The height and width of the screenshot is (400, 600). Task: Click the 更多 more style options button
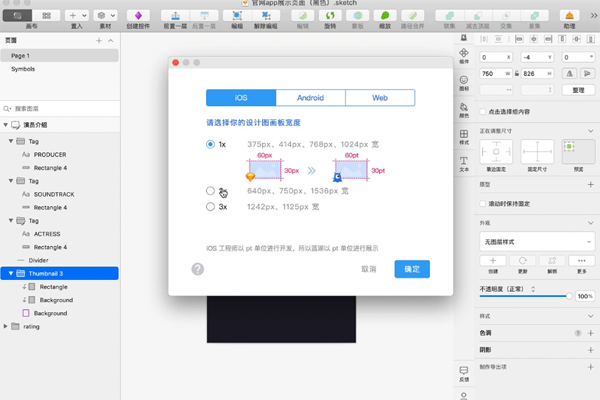pyautogui.click(x=582, y=261)
